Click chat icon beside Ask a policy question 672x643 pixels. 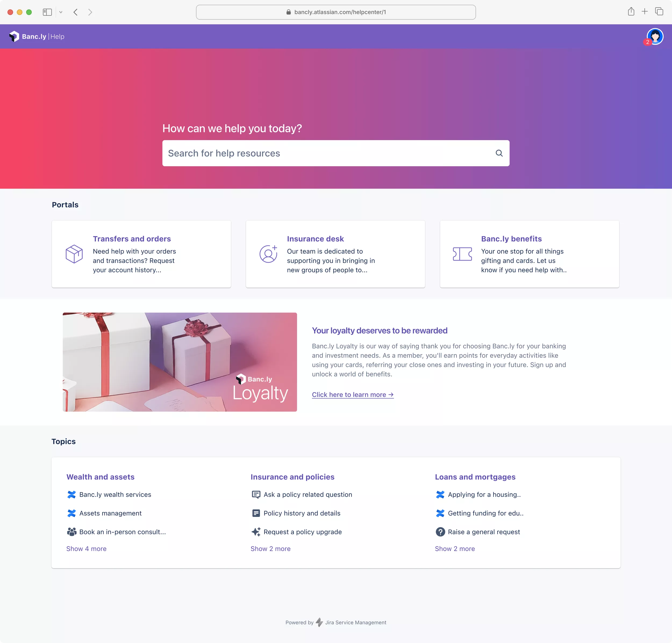256,495
